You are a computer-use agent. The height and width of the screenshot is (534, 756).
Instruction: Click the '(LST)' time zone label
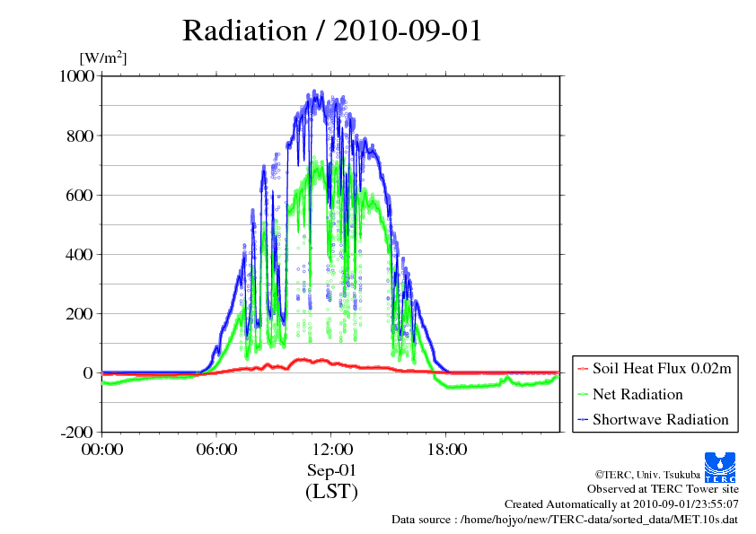click(331, 492)
